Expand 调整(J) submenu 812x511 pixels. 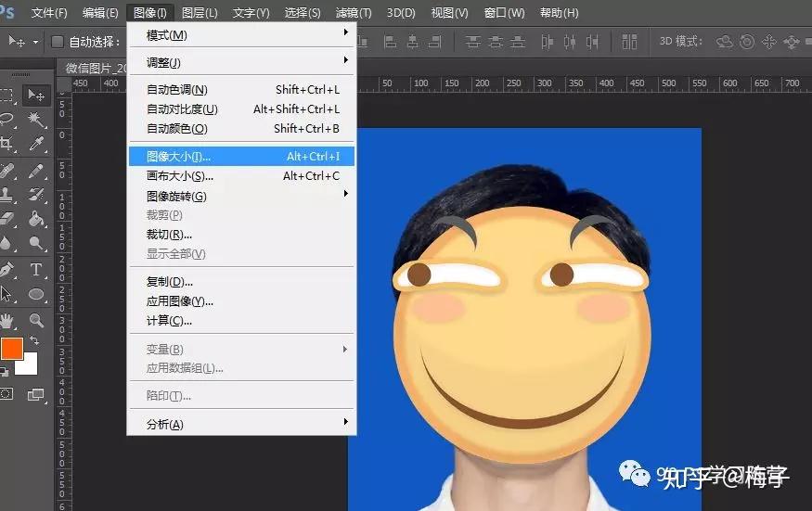tap(242, 62)
